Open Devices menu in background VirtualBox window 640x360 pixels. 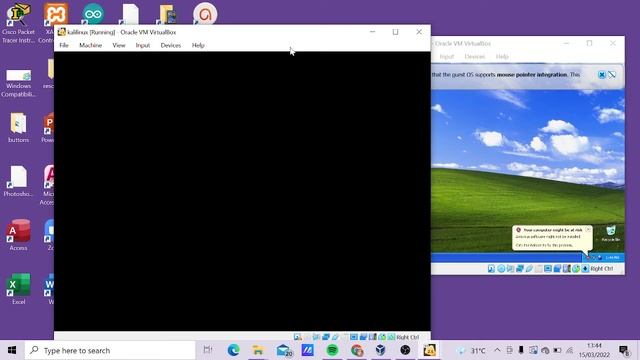pyautogui.click(x=474, y=56)
